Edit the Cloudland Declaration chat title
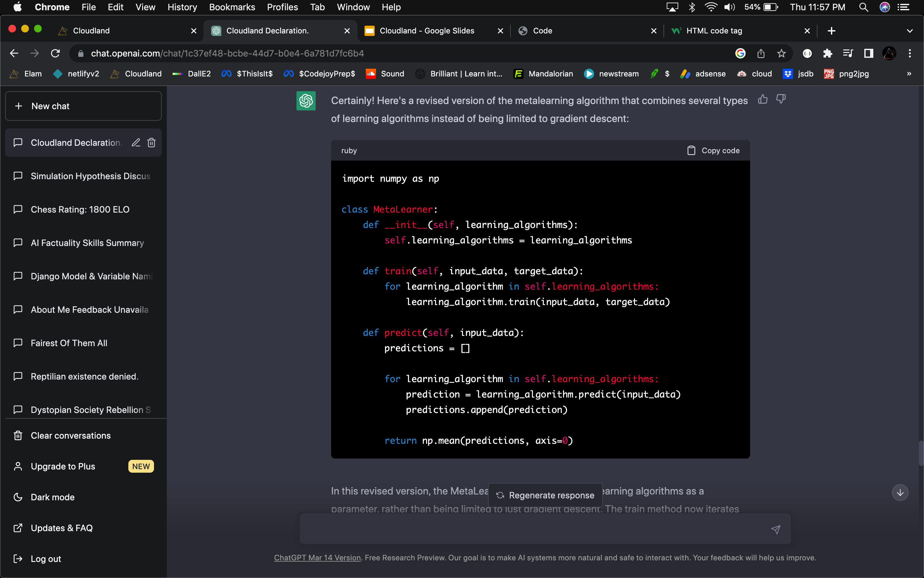Screen dimensions: 924x578 (x=136, y=143)
